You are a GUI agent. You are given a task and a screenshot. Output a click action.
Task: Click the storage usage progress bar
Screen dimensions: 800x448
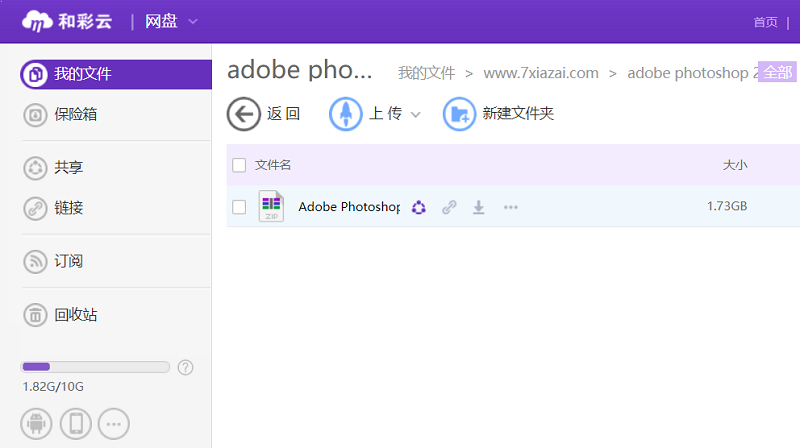(96, 367)
